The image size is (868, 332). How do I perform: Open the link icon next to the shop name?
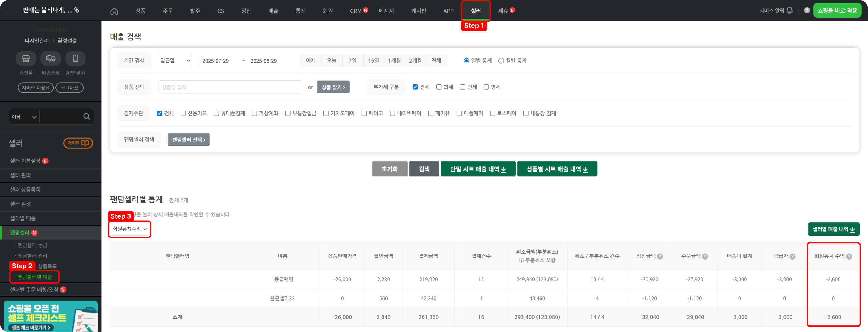77,10
